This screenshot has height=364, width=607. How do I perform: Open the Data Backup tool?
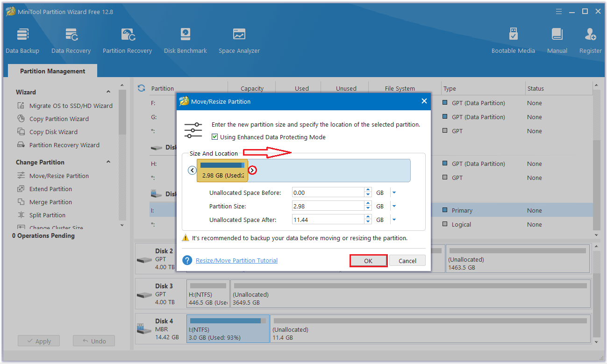tap(22, 41)
